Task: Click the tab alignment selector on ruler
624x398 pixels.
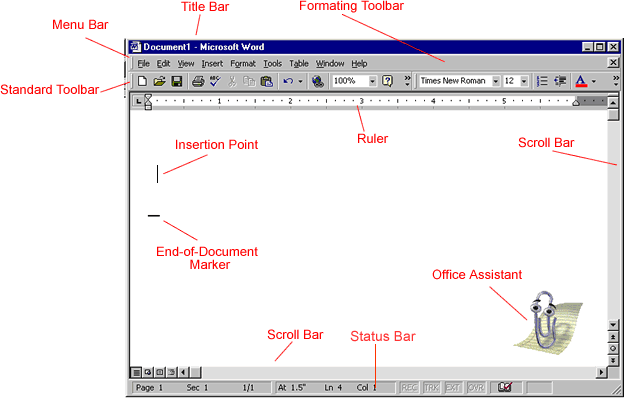Action: pyautogui.click(x=138, y=101)
